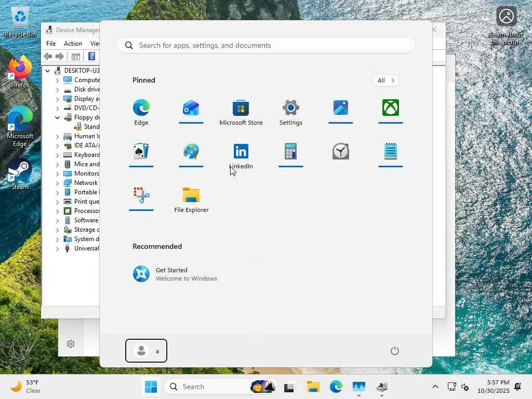Expand the IDE ATA/ATAPI controllers node
The height and width of the screenshot is (399, 532).
(57, 146)
